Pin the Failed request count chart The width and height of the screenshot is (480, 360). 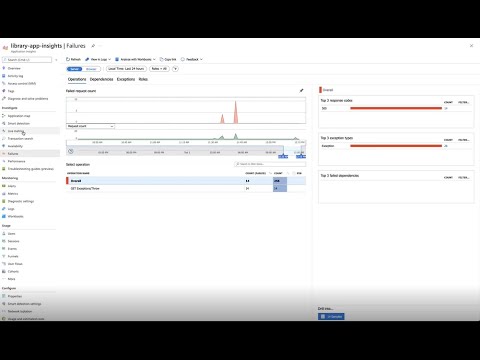[x=301, y=90]
